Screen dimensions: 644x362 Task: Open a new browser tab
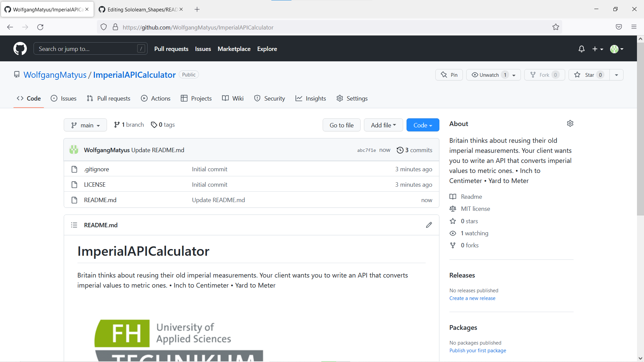pos(197,9)
